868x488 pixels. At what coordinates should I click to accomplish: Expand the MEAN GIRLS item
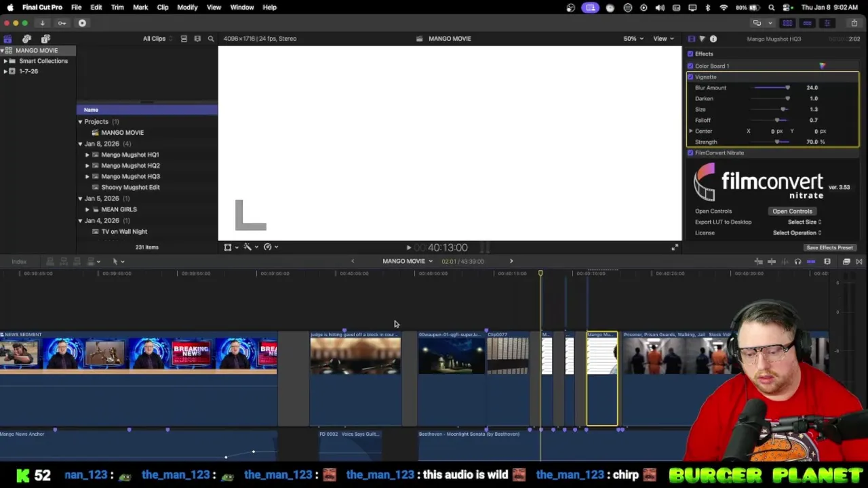pyautogui.click(x=87, y=209)
